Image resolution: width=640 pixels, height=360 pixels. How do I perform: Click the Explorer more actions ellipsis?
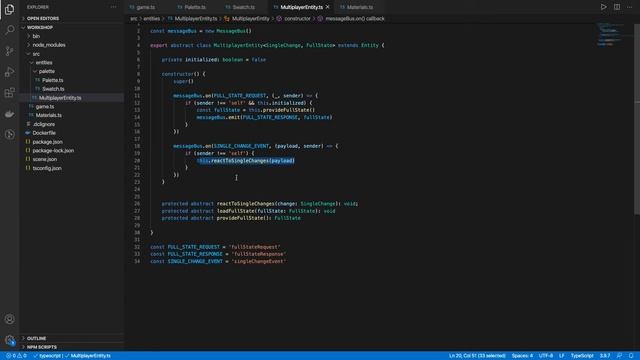coord(113,7)
